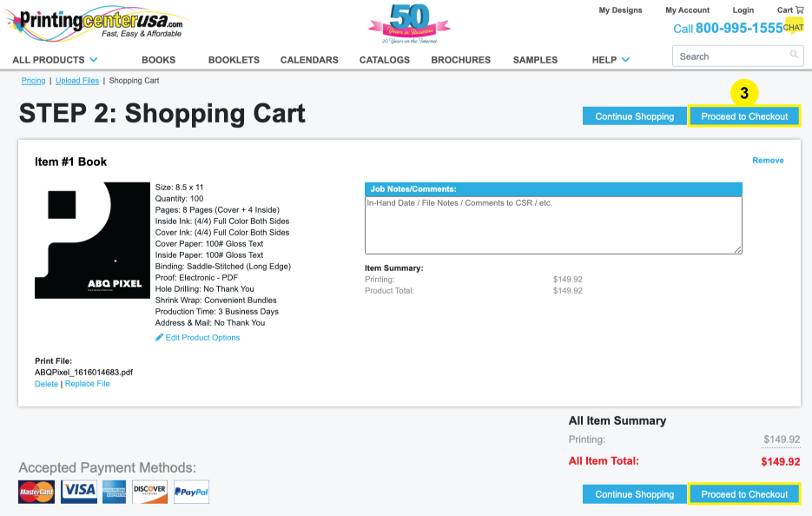Viewport: 812px width, 516px height.
Task: Click the yellow CHAT badge
Action: click(x=793, y=28)
